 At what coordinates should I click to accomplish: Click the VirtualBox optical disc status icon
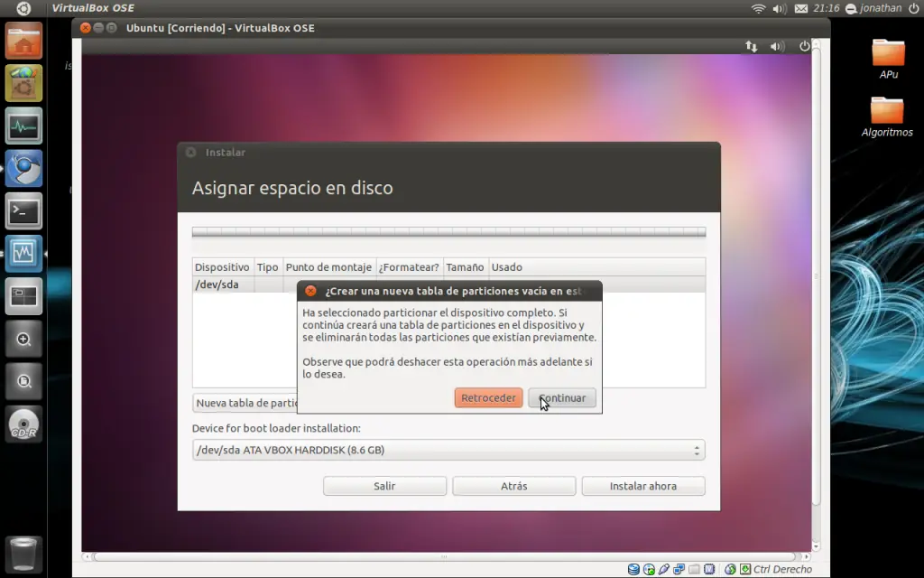(649, 569)
